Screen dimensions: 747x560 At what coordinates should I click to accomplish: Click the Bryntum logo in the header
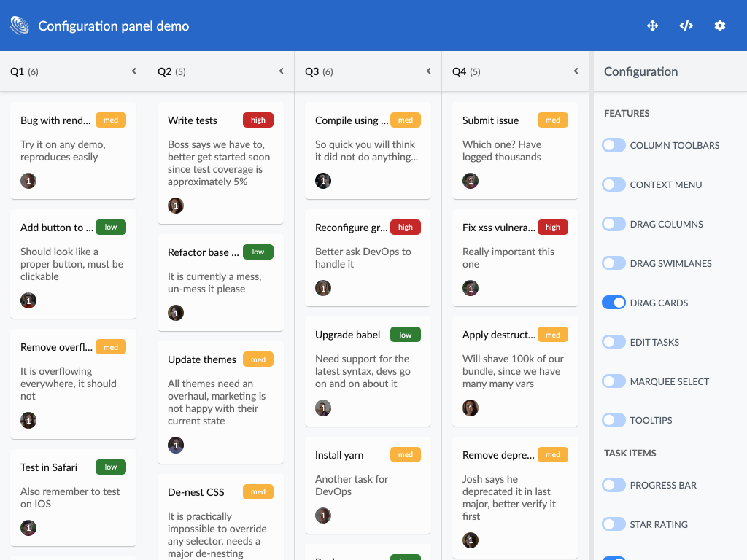tap(20, 26)
